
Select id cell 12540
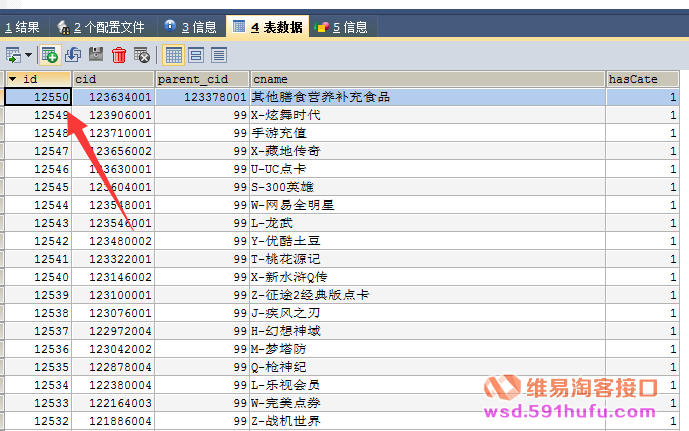pos(38,277)
